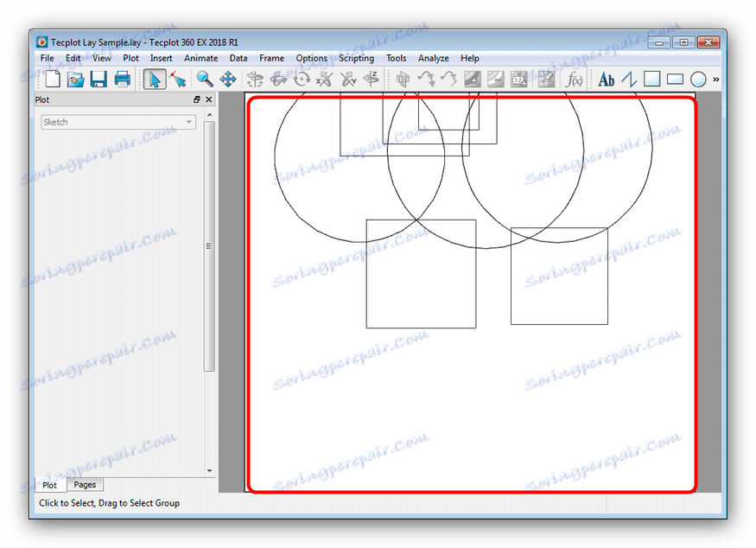Select the Add Text tool

[x=606, y=80]
